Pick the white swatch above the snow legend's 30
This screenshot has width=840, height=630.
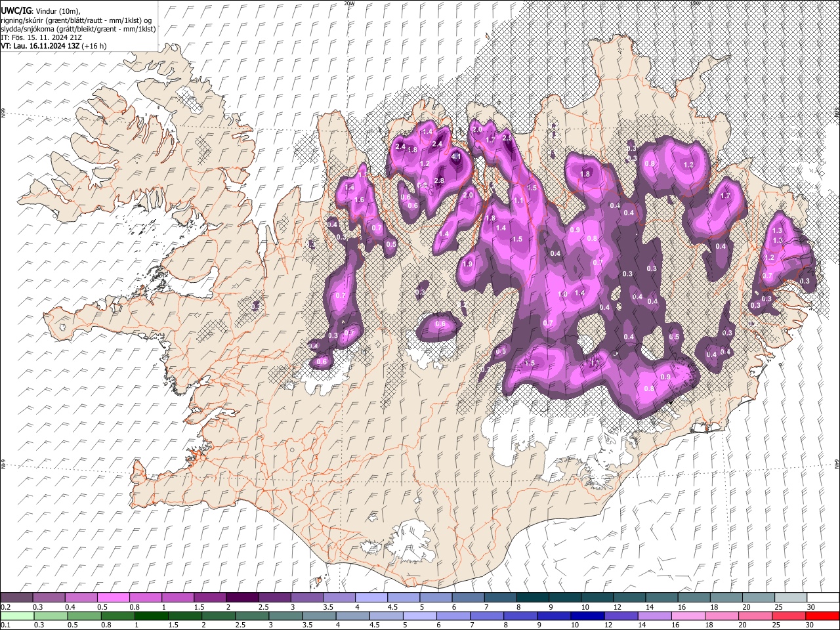(823, 597)
